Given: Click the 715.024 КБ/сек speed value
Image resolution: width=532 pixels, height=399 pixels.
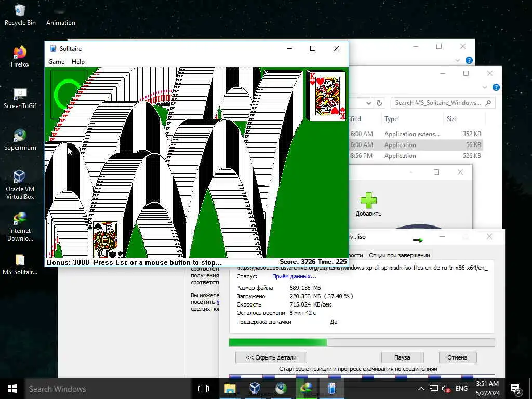Looking at the screenshot, I should click(311, 304).
